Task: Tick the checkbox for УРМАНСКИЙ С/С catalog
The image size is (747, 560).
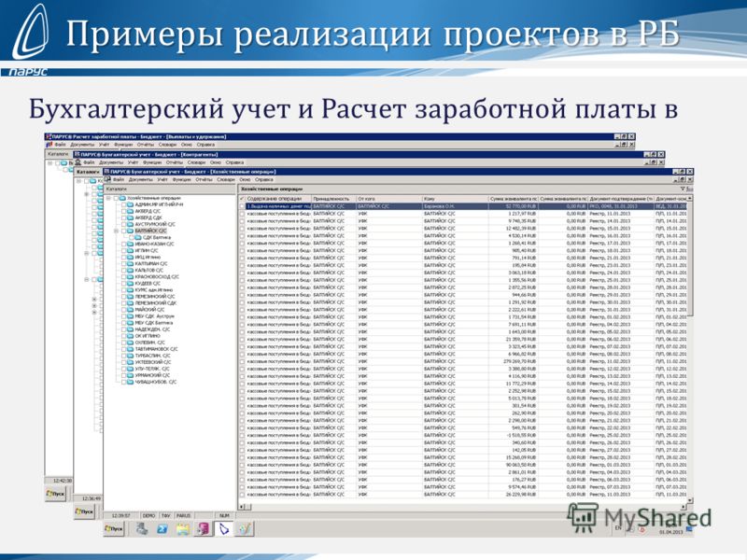Action: point(124,375)
